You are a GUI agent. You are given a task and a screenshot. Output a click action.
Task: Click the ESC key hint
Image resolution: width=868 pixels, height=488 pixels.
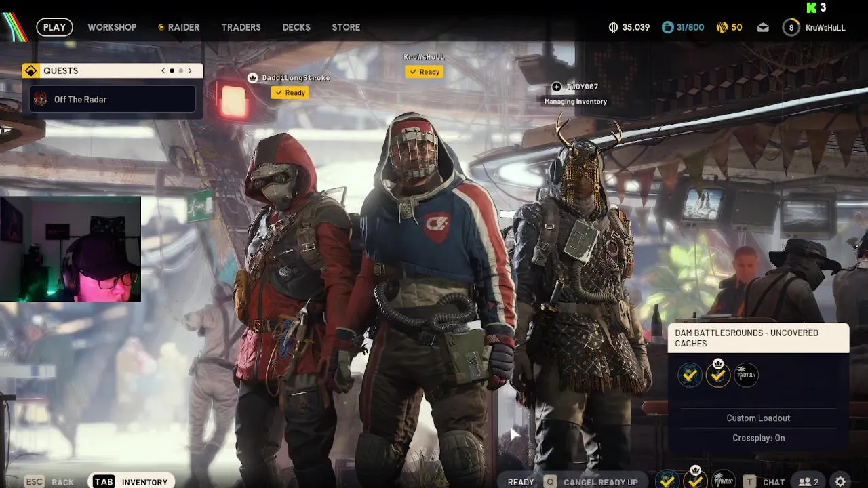[34, 482]
